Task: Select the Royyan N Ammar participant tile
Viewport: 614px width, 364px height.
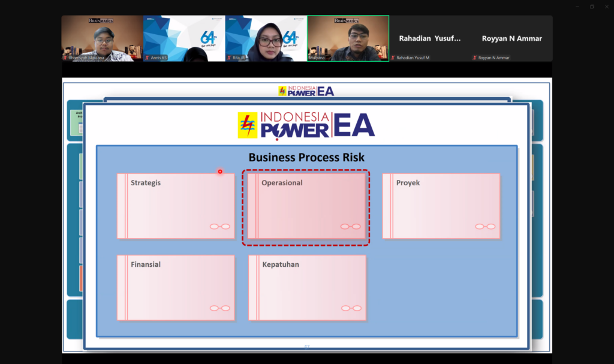Action: click(x=511, y=38)
